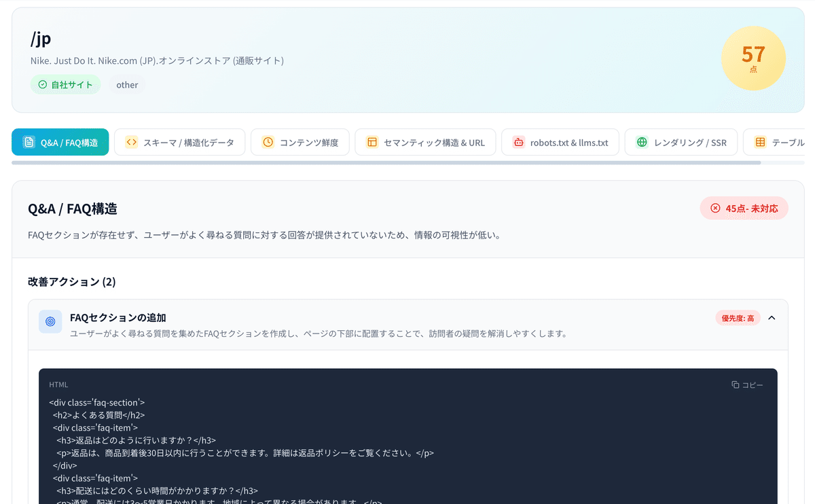Click the horizontal scrollbar beneath the tab row
815x504 pixels.
click(407, 162)
